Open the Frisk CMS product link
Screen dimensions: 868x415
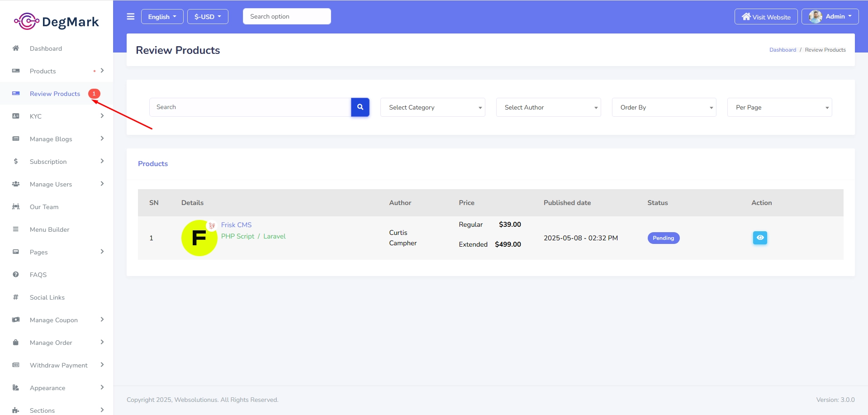[236, 225]
